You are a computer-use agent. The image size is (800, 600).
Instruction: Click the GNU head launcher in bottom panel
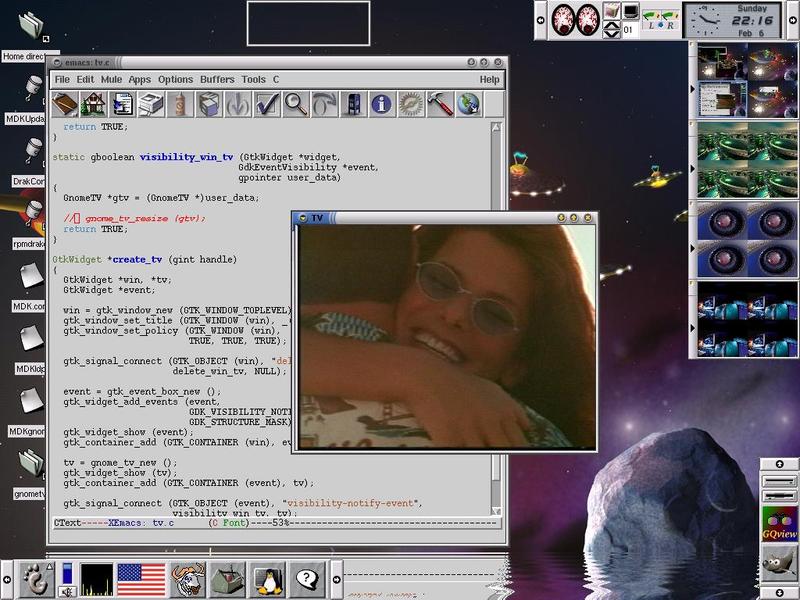pos(188,579)
